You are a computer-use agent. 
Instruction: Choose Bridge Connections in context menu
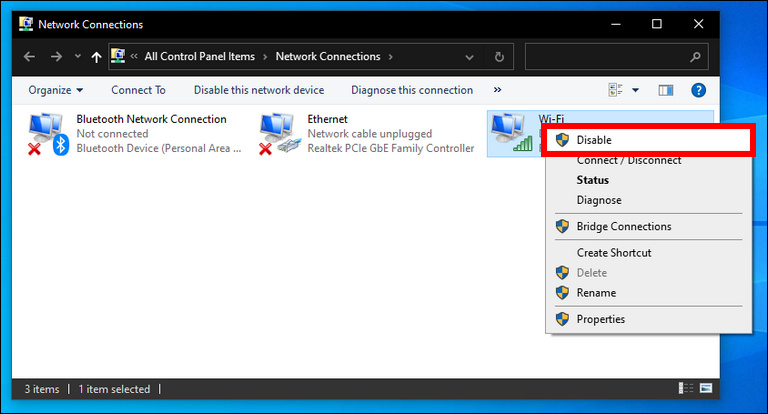(x=648, y=226)
